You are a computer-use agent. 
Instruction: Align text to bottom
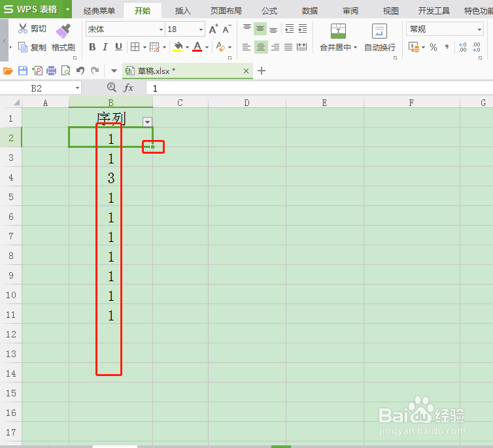coord(273,29)
